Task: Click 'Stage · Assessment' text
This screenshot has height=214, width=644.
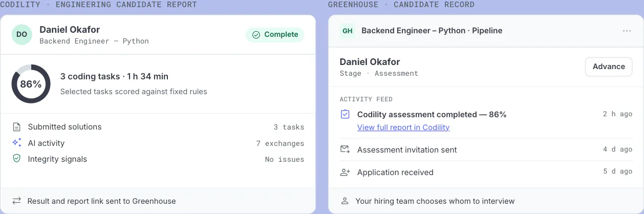Action: tap(379, 74)
